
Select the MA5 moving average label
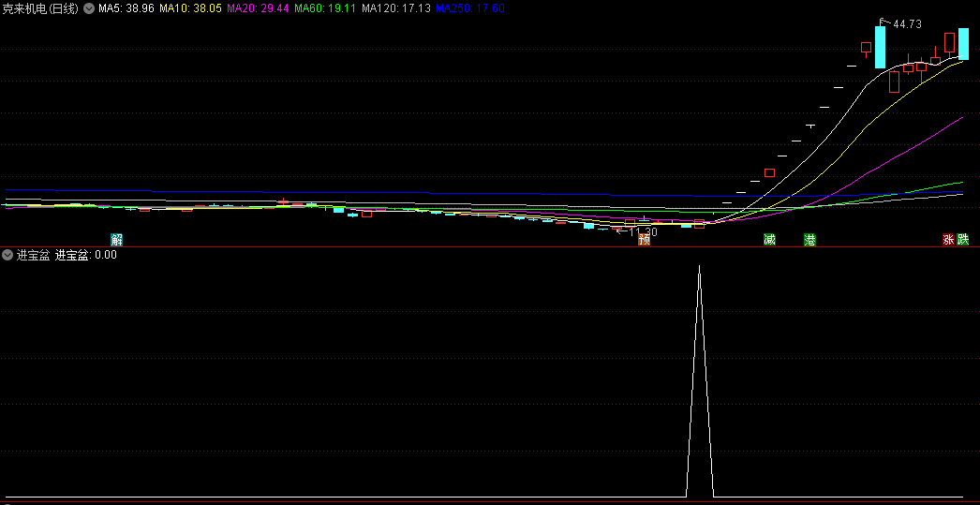pyautogui.click(x=126, y=8)
